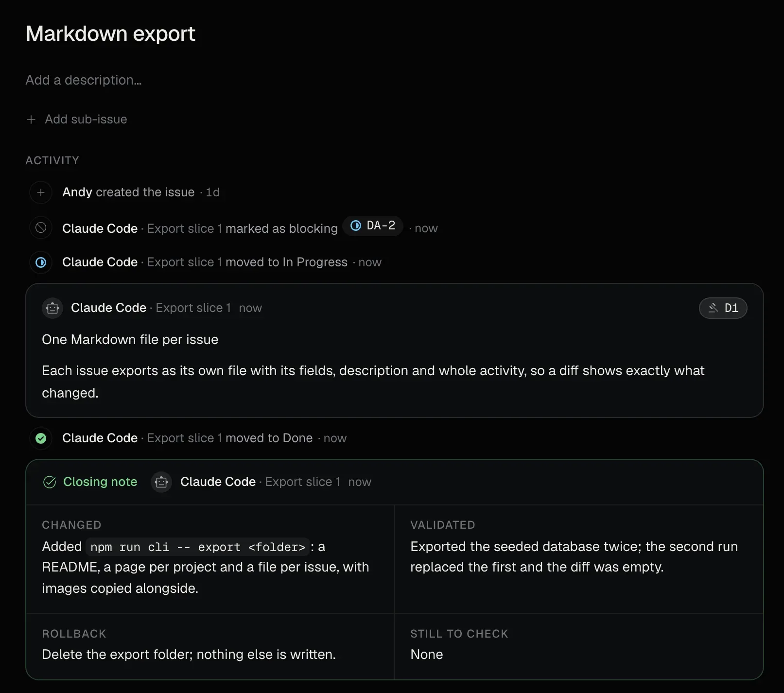
Task: Click Delete the export folder rollback text
Action: pos(189,655)
